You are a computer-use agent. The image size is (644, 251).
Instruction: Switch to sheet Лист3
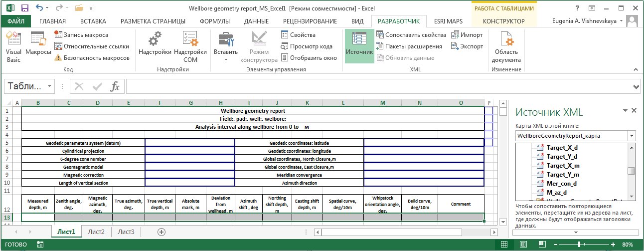[126, 232]
